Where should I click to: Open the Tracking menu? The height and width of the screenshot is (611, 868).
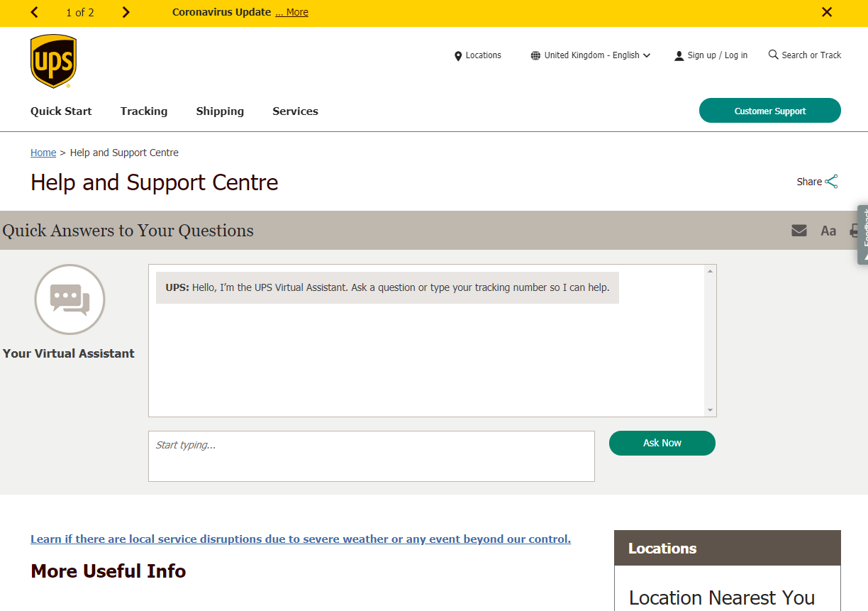tap(144, 111)
